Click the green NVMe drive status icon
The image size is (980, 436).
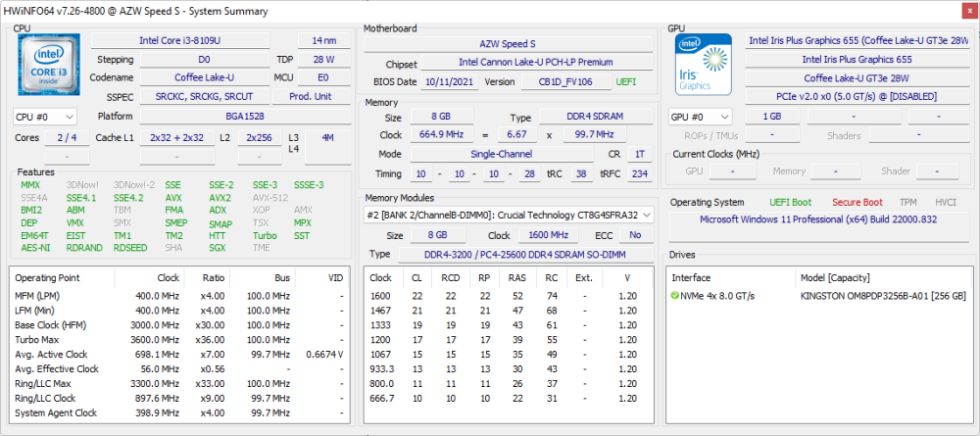[x=675, y=296]
